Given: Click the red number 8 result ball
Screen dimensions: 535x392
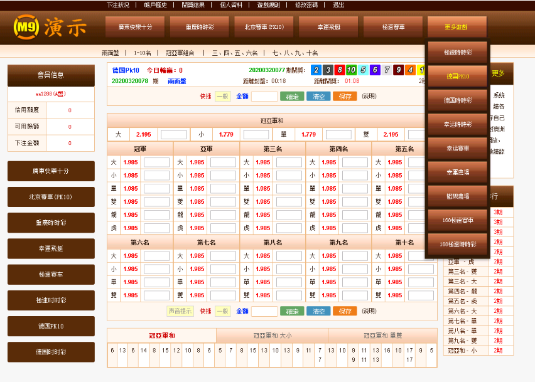Looking at the screenshot, I should 340,70.
